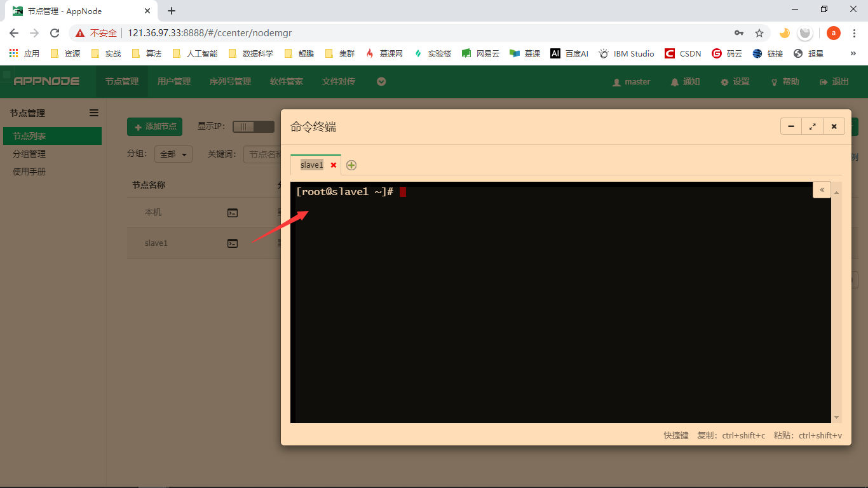The height and width of the screenshot is (488, 868).
Task: Click the 添加节点 button
Action: pyautogui.click(x=154, y=126)
